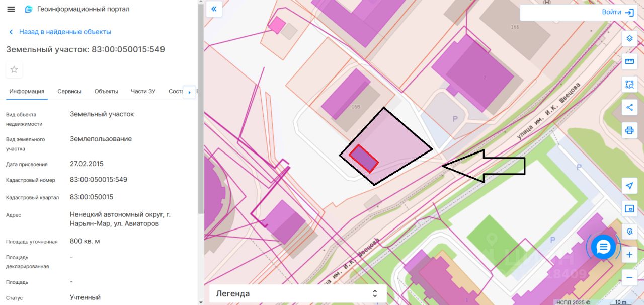
Task: Zoom in with the plus button
Action: 629,255
